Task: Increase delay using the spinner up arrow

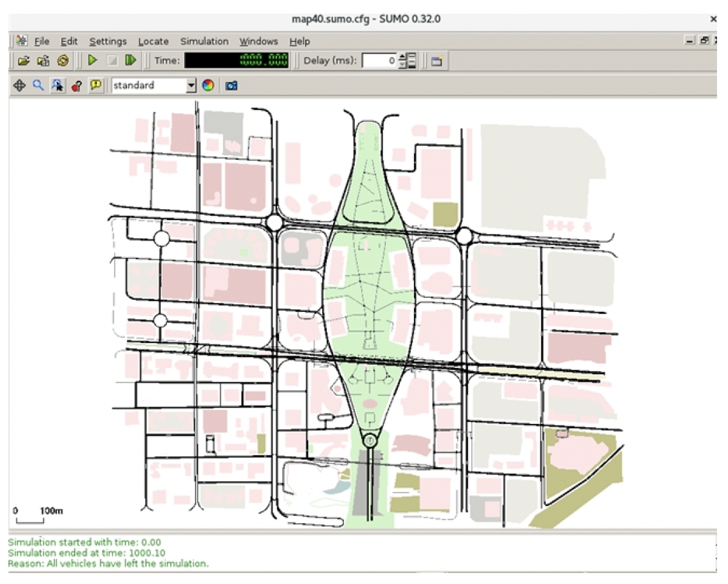Action: tap(402, 57)
